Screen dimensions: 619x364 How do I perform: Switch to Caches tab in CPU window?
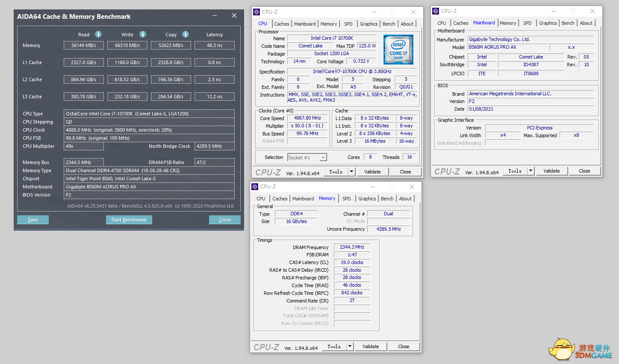282,24
